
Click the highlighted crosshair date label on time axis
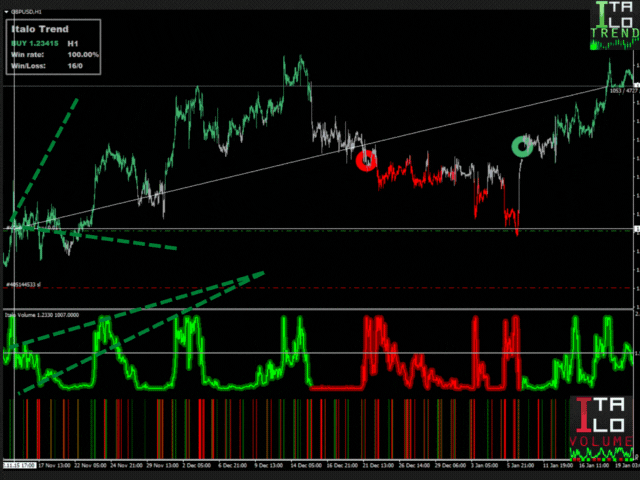pyautogui.click(x=19, y=465)
